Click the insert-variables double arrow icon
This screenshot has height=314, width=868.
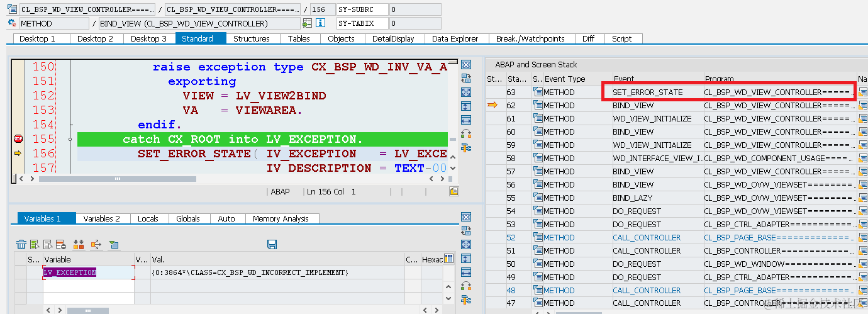click(x=79, y=244)
